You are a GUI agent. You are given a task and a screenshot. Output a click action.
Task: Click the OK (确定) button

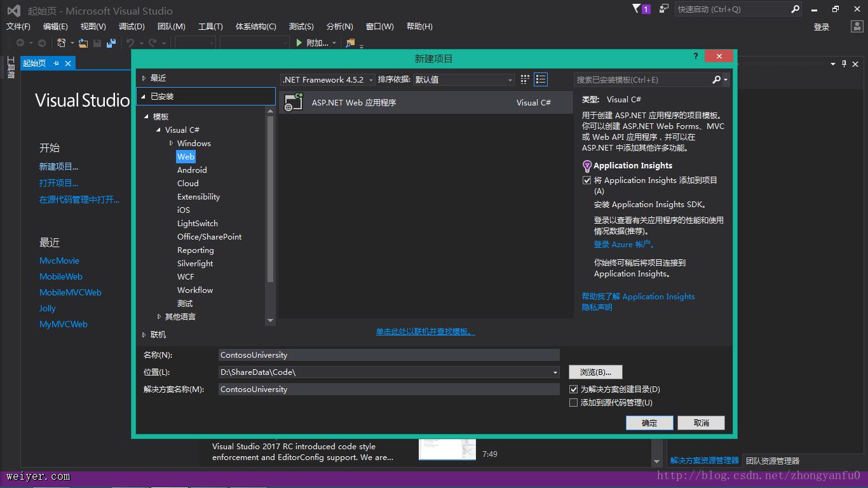(649, 423)
